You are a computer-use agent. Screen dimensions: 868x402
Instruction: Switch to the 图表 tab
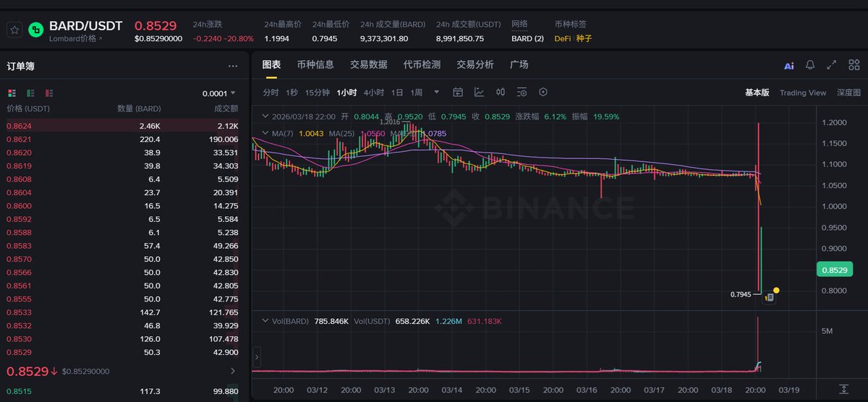[271, 65]
